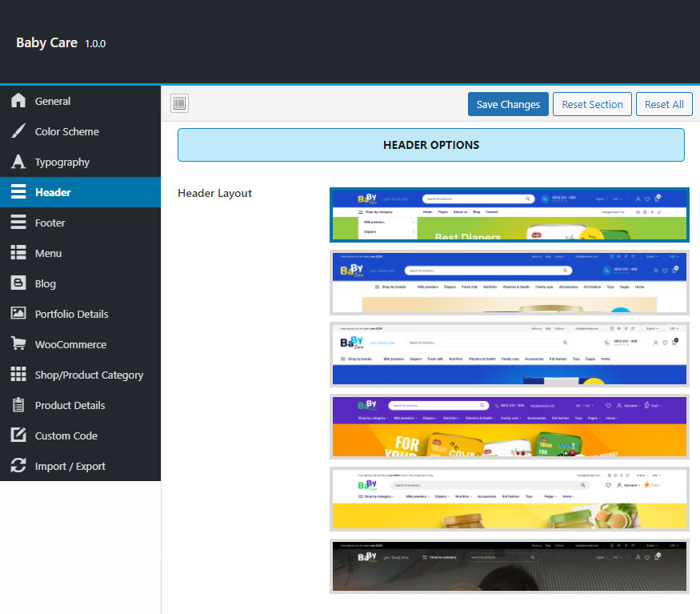
Task: Open the Blog settings label
Action: 45,283
